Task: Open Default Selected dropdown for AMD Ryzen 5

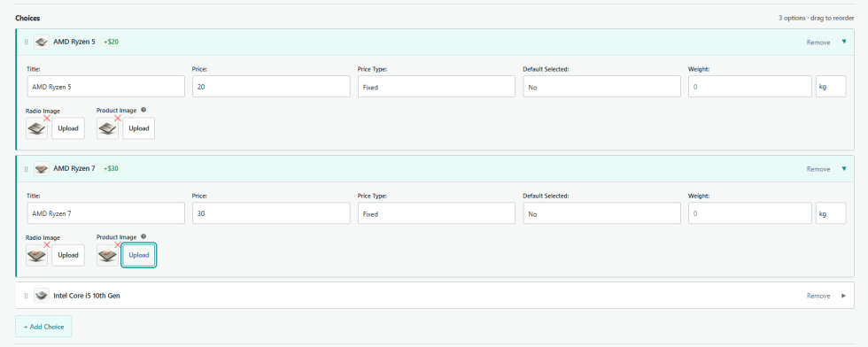Action: coord(601,87)
